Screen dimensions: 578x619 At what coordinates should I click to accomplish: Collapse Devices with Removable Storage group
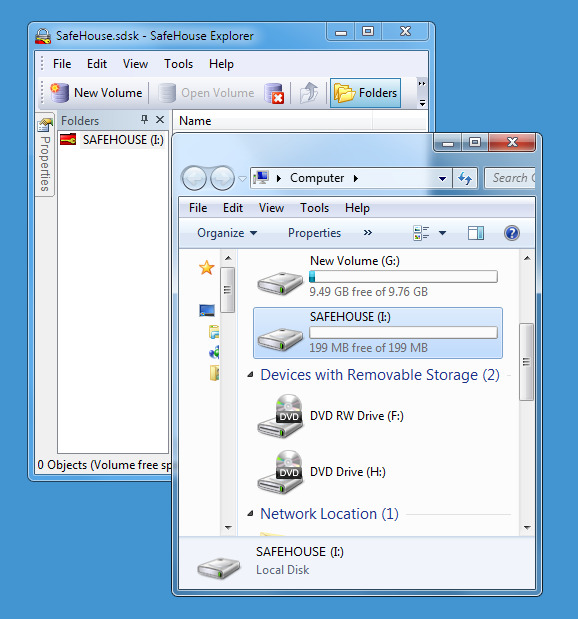click(x=250, y=375)
